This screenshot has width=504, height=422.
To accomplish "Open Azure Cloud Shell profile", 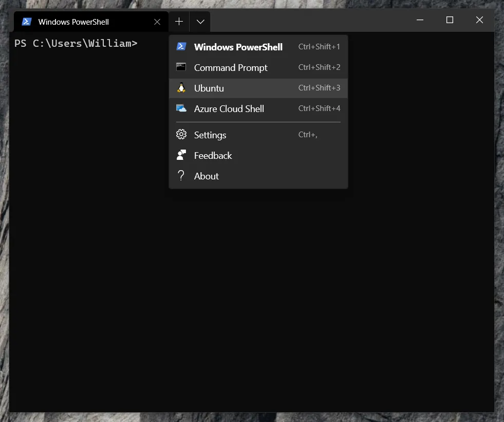I will coord(229,108).
